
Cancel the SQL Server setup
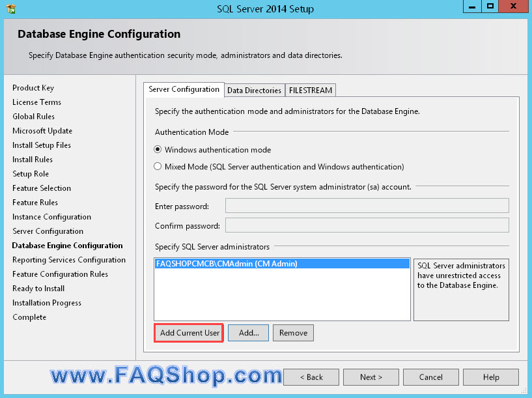pos(431,377)
